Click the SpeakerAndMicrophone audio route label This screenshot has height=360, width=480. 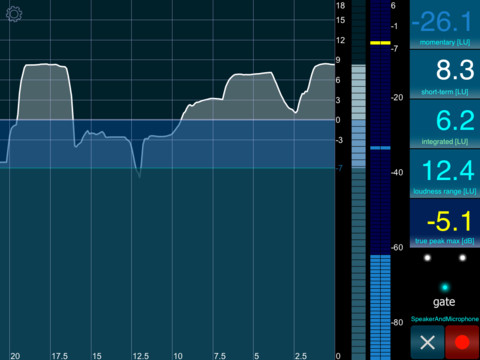click(x=445, y=319)
